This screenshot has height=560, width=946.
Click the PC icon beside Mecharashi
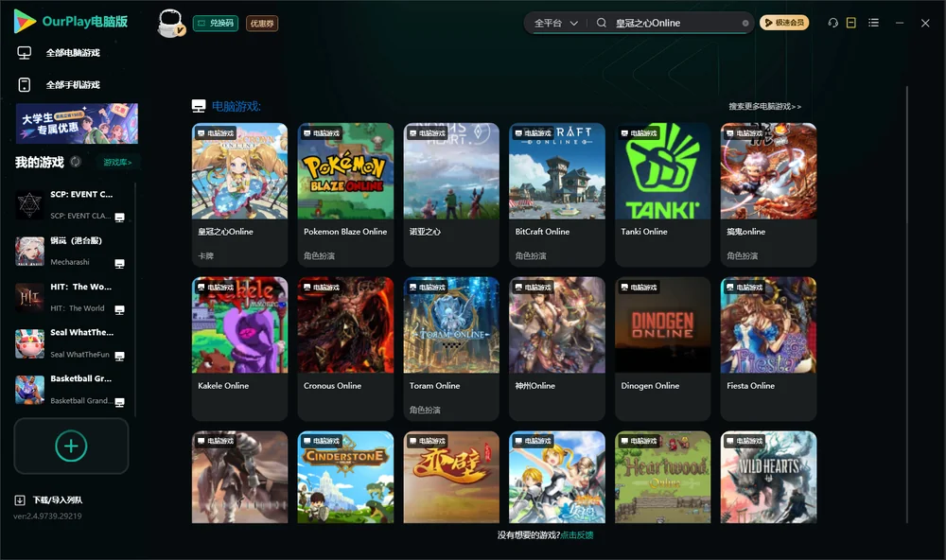[119, 264]
